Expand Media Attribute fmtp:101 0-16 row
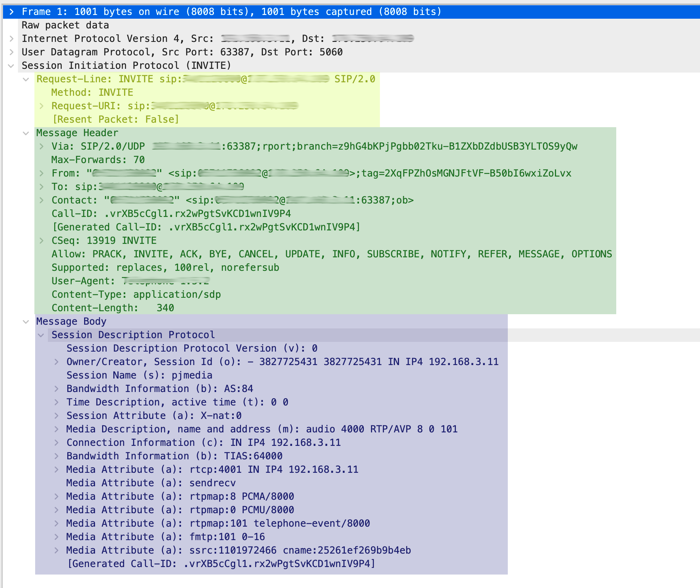 tap(56, 537)
